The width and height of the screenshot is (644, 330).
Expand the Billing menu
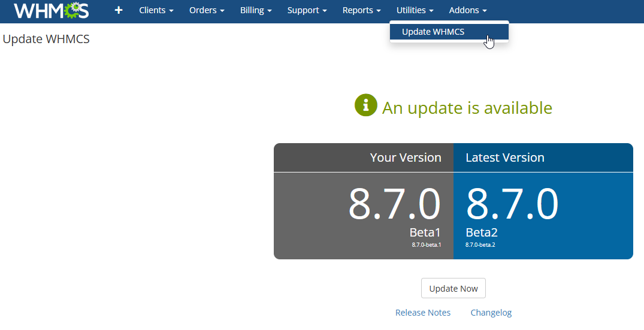click(x=256, y=10)
